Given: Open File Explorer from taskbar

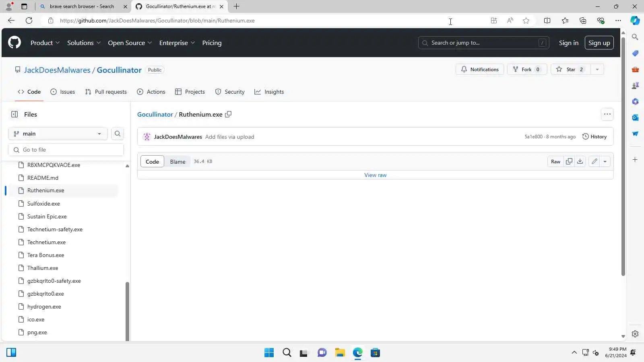Looking at the screenshot, I should coord(340,353).
